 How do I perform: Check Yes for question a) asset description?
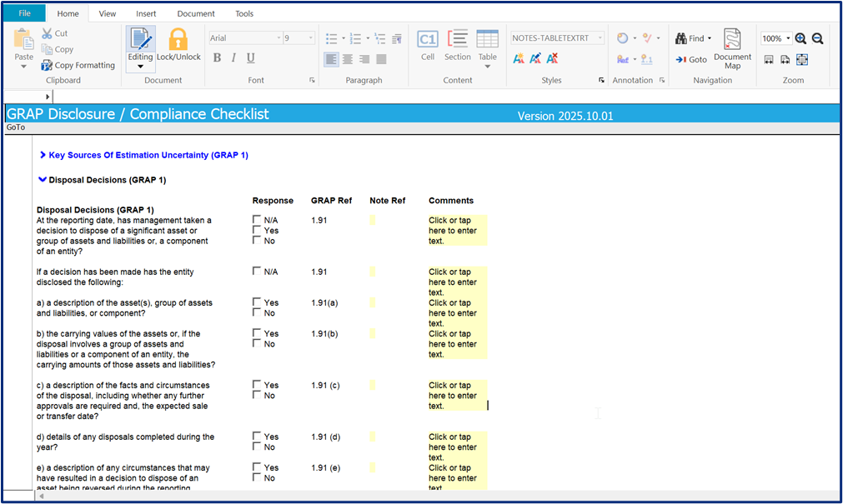(257, 303)
